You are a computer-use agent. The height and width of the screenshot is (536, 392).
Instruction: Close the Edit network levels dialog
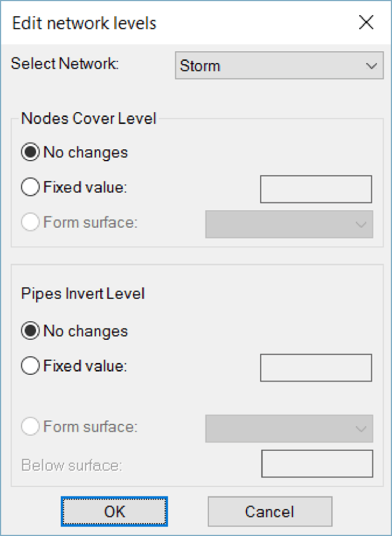click(366, 23)
